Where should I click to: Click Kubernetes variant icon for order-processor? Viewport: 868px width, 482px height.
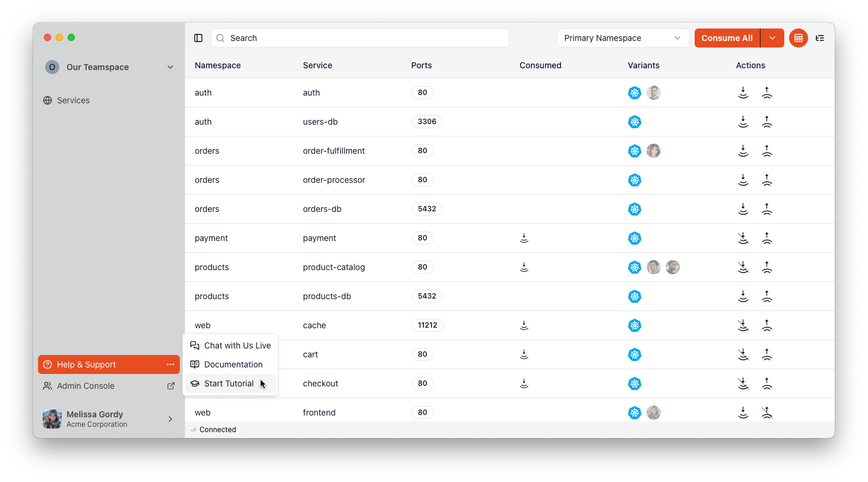(635, 180)
